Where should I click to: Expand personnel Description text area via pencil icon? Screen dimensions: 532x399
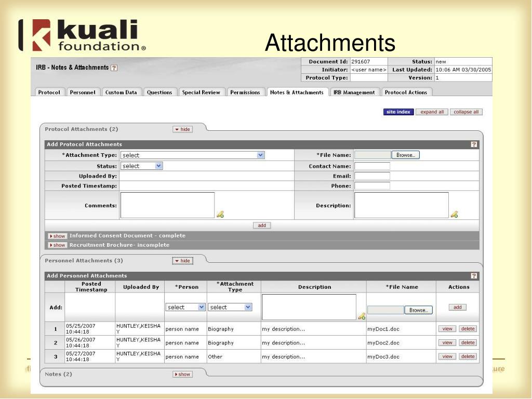pyautogui.click(x=362, y=316)
